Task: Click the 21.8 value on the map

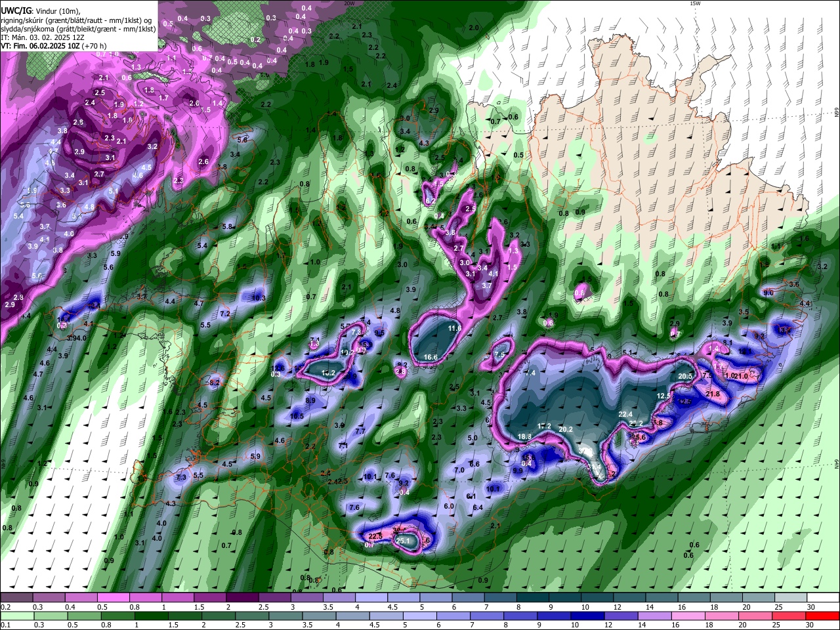Action: (713, 394)
